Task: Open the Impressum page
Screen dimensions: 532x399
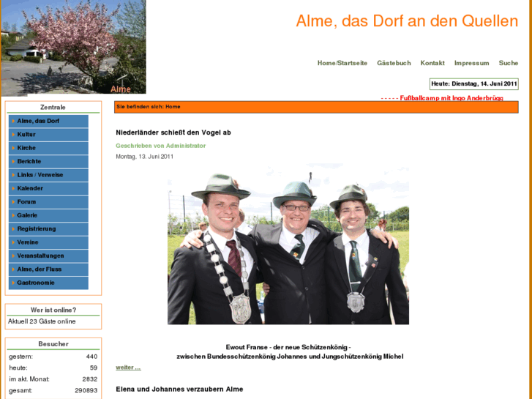Action: click(471, 63)
